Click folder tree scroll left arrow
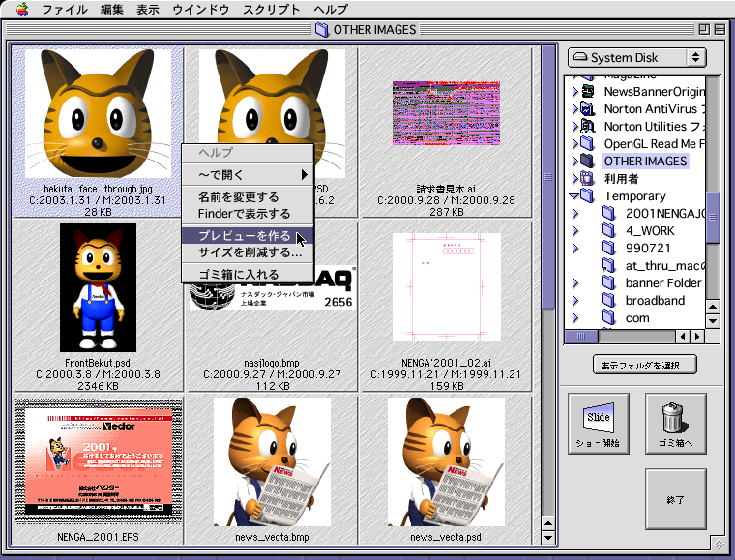735x560 pixels. coord(683,336)
